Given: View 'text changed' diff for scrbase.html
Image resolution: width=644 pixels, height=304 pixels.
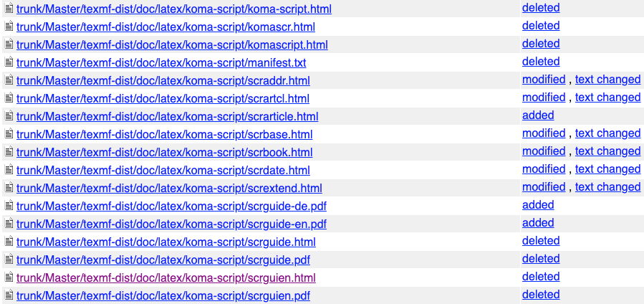Looking at the screenshot, I should click(607, 133).
